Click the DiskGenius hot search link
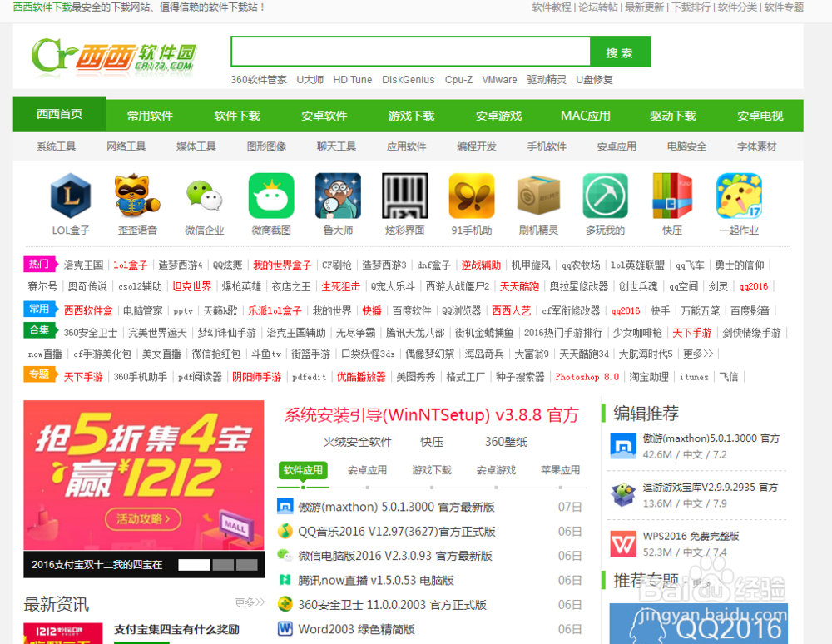The height and width of the screenshot is (644, 832). (408, 80)
